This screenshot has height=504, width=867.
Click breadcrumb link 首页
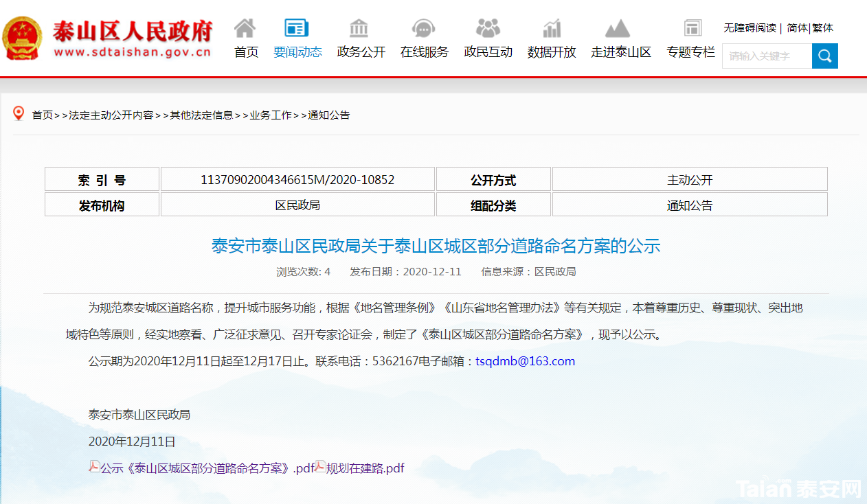43,115
